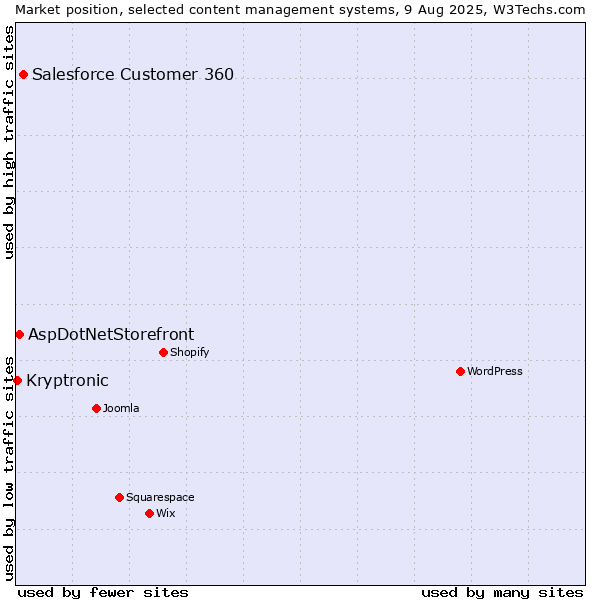Click the 'AspDotNetStorefront' label text
The image size is (600, 600).
coord(111,335)
